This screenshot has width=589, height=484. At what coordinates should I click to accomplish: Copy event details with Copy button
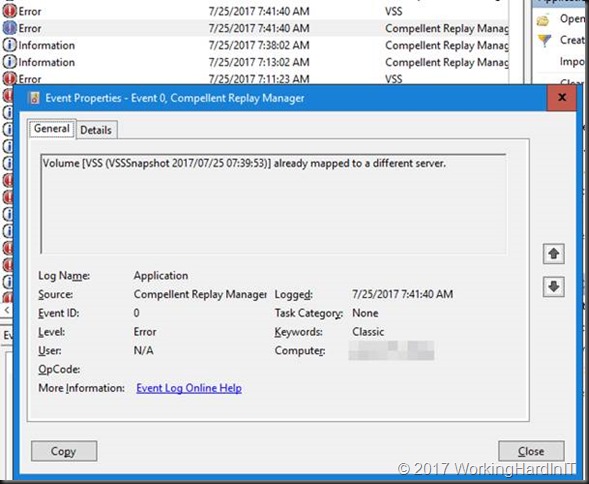pyautogui.click(x=64, y=451)
